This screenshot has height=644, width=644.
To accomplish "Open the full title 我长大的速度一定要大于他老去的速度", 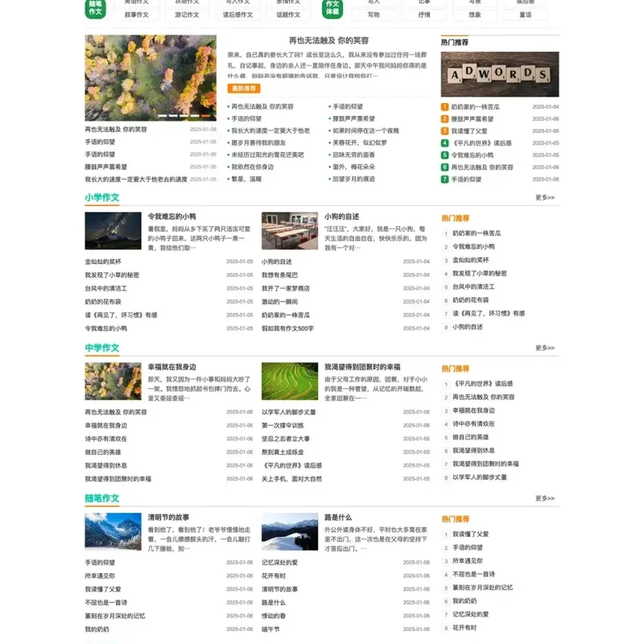I will [x=136, y=179].
